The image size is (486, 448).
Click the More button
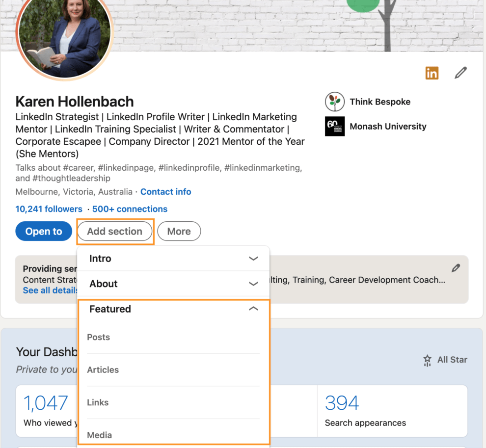(179, 231)
